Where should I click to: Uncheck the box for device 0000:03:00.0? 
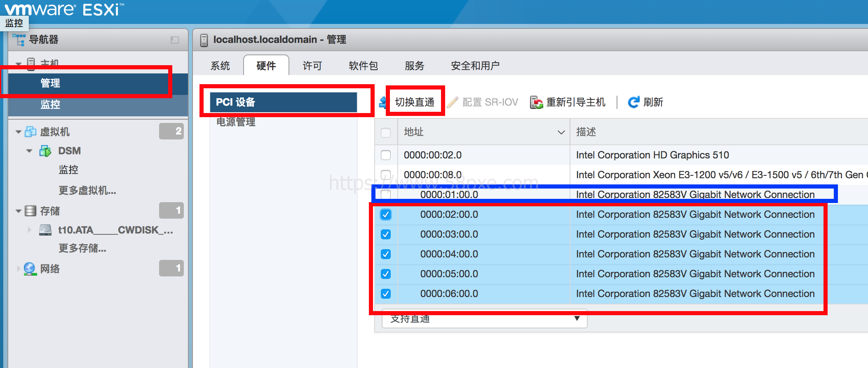(x=386, y=234)
